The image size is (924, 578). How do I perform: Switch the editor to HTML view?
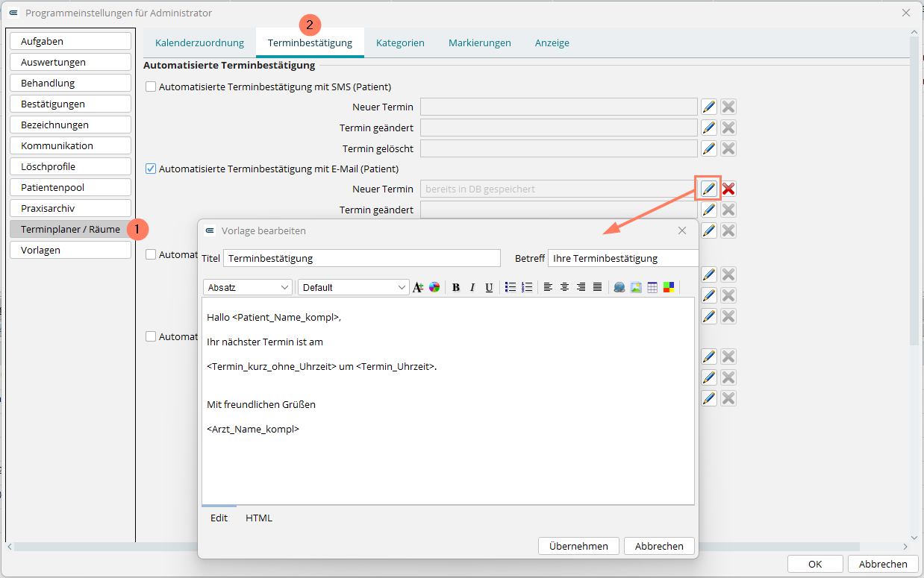[x=259, y=518]
